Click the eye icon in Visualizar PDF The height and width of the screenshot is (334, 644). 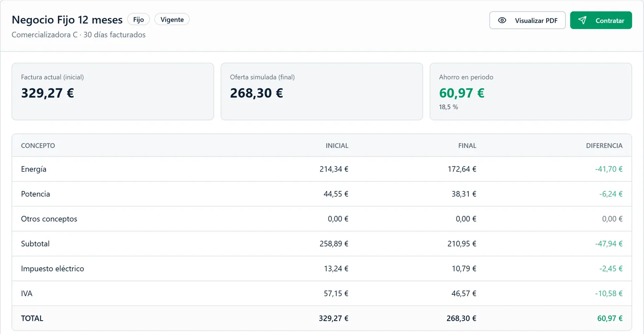coord(502,20)
